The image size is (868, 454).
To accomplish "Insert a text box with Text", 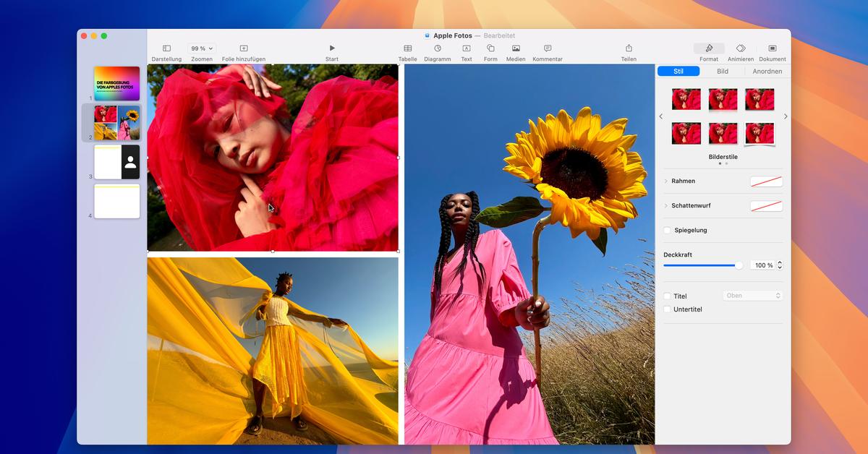I will point(467,53).
